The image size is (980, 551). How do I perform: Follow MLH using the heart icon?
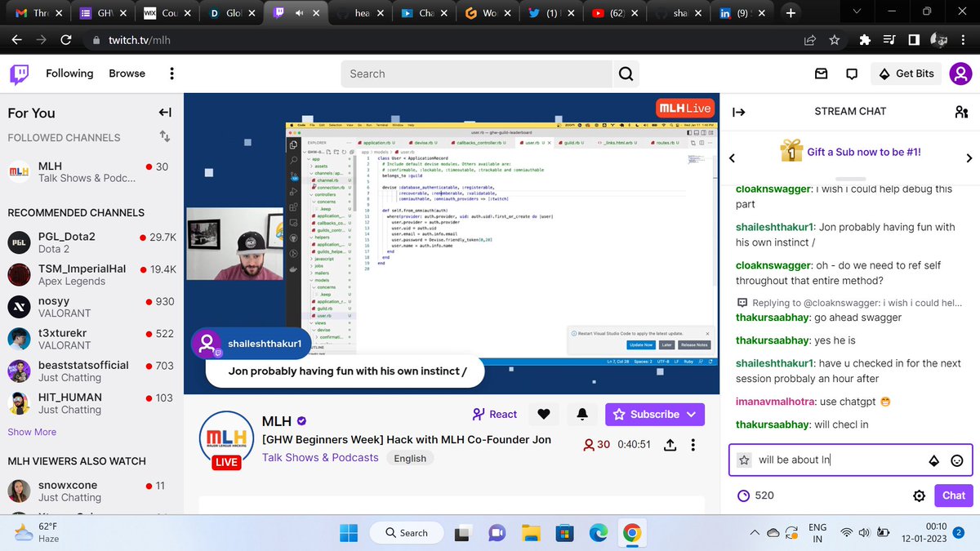(x=544, y=414)
